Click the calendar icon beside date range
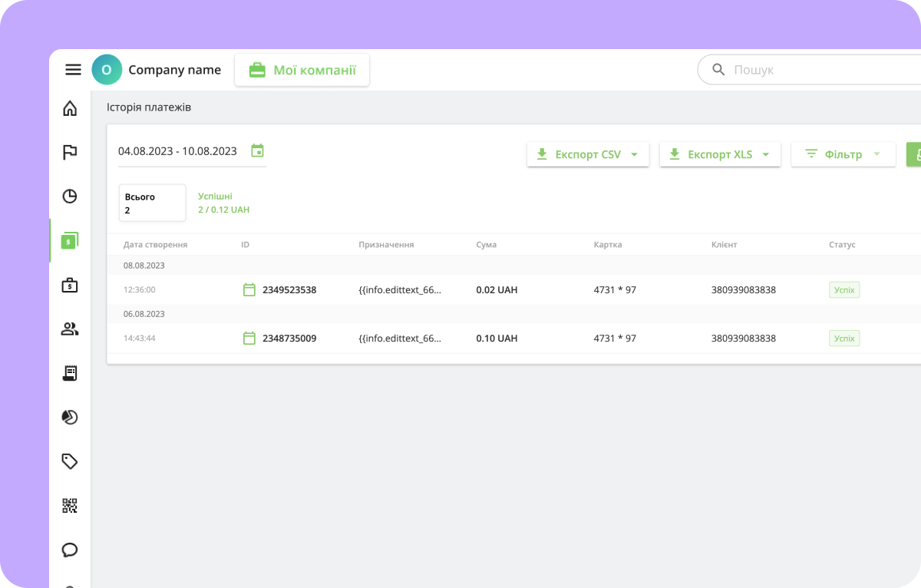Image resolution: width=921 pixels, height=588 pixels. tap(257, 150)
